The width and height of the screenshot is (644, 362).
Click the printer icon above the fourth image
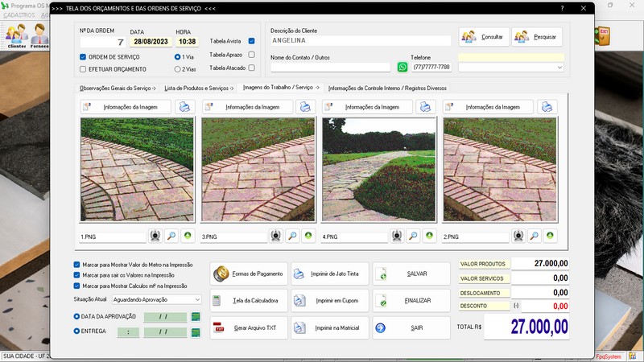tap(547, 107)
